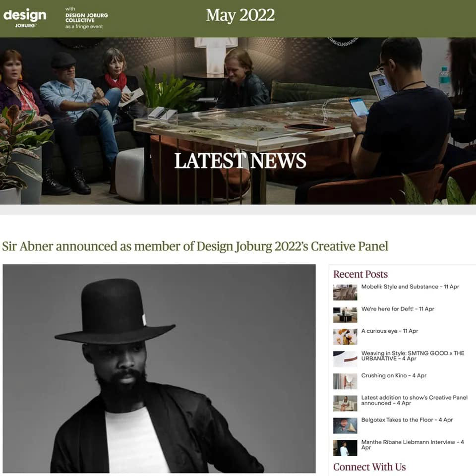Open We're here for Deft! link
The image size is (476, 476).
(398, 309)
